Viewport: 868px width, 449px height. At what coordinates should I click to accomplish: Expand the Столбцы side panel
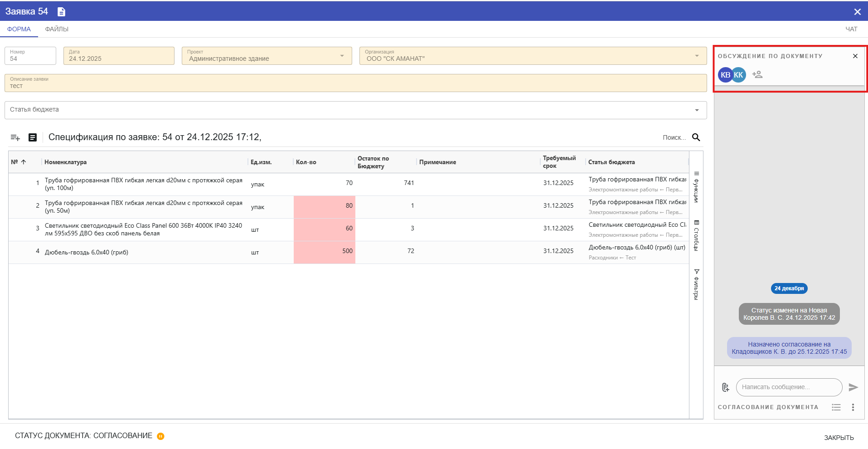[696, 235]
